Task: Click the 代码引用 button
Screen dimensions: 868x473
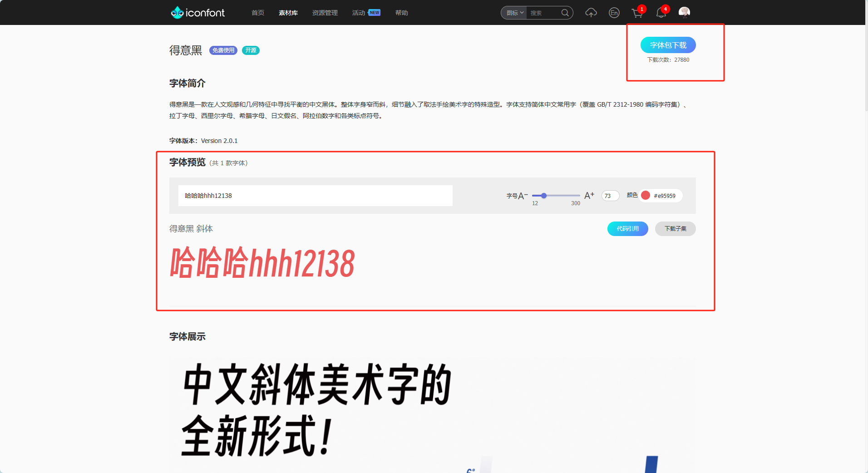Action: (627, 229)
